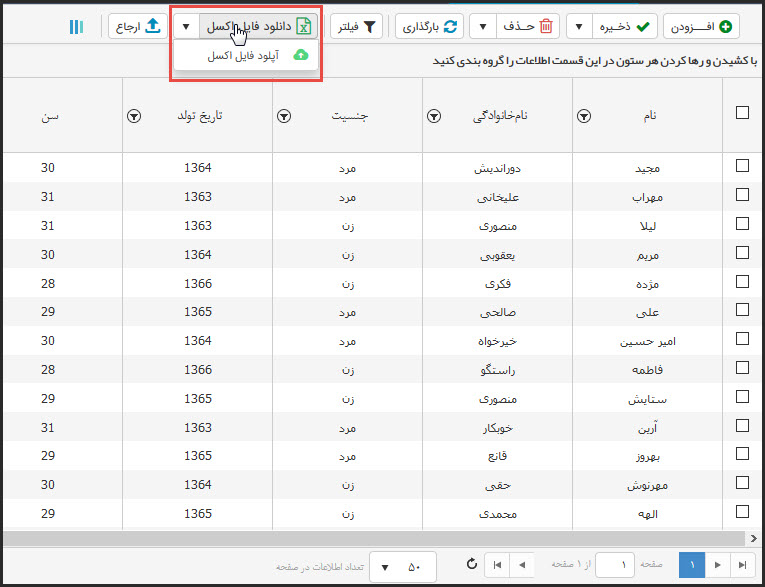Screen dimensions: 765x587
Task: Click the page number input field
Action: [x=615, y=565]
